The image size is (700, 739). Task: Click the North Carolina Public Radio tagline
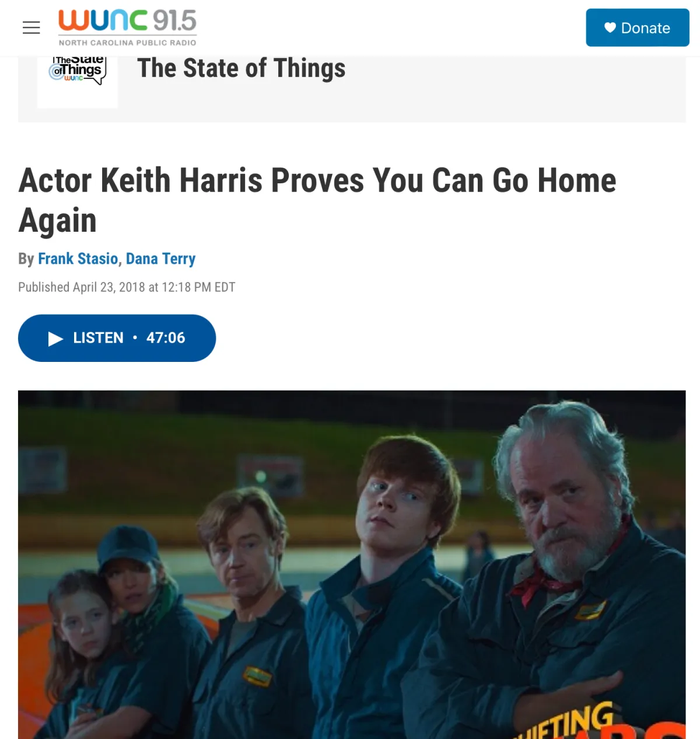127,43
